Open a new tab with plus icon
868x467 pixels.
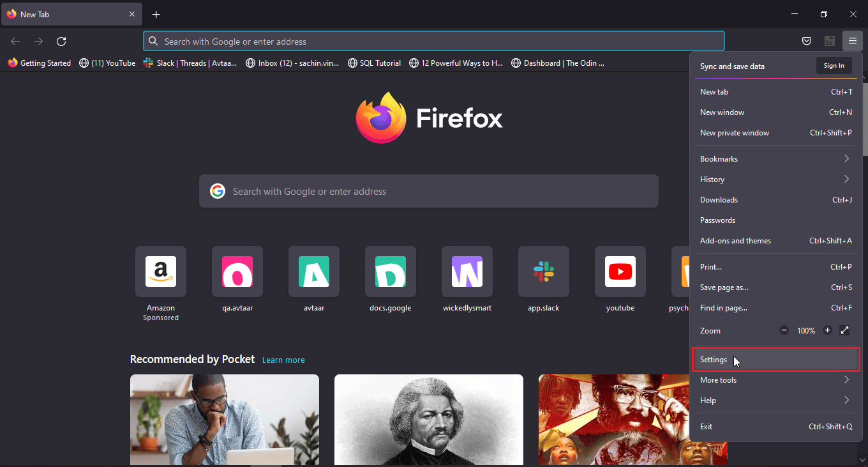[x=156, y=14]
